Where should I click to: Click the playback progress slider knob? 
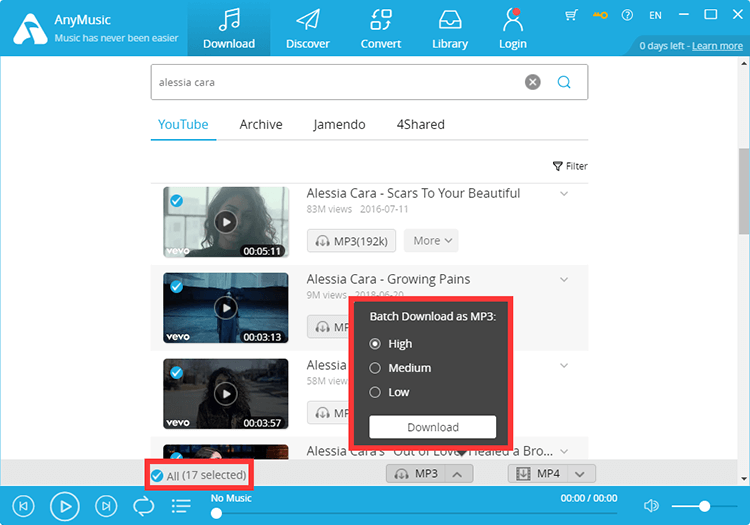click(x=216, y=513)
